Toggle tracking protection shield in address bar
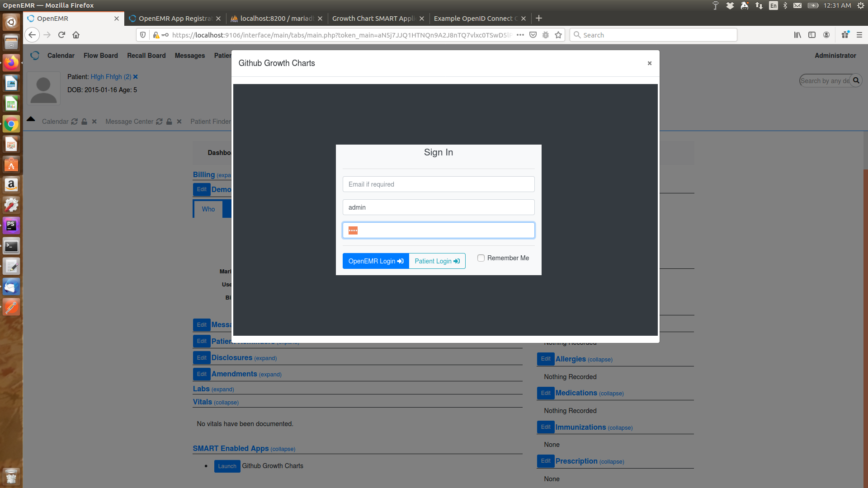Viewport: 868px width, 488px height. [143, 35]
